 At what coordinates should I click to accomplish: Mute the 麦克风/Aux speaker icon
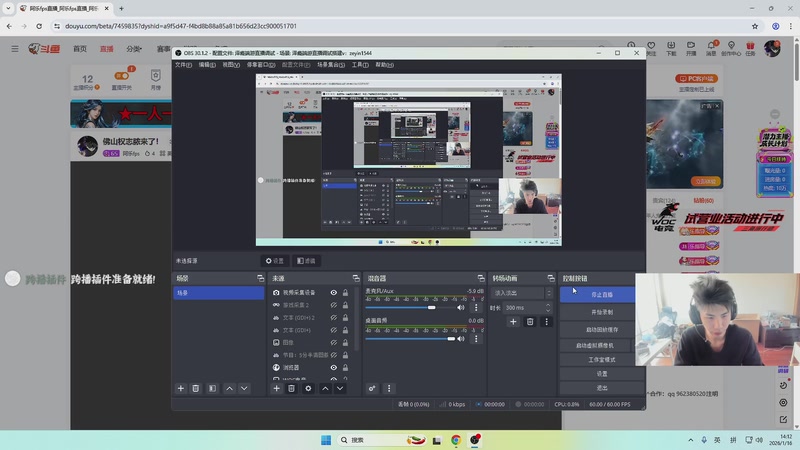461,308
